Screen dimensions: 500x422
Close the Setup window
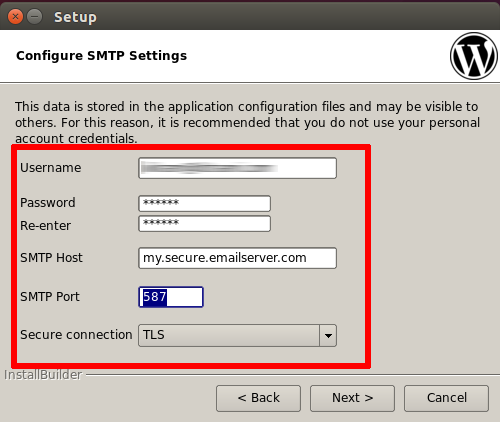tap(15, 16)
